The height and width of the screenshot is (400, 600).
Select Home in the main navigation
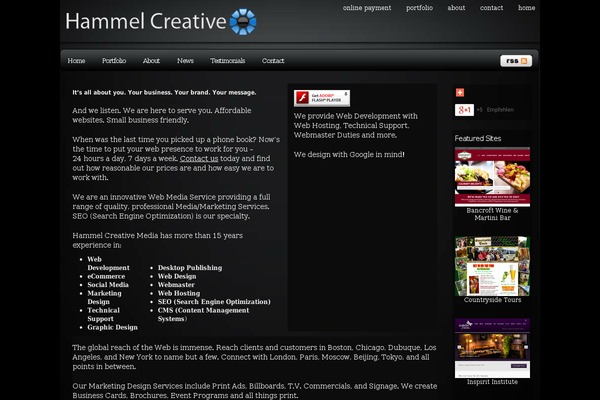point(76,60)
